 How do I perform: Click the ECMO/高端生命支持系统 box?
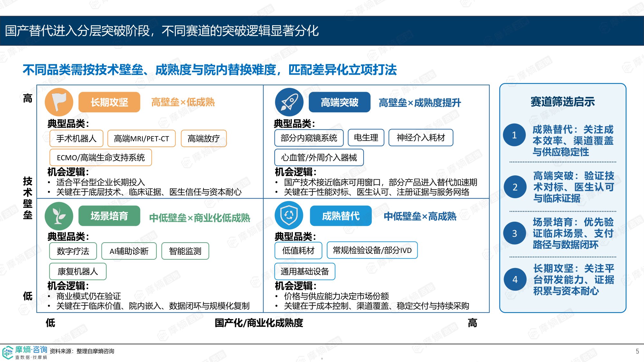[101, 157]
